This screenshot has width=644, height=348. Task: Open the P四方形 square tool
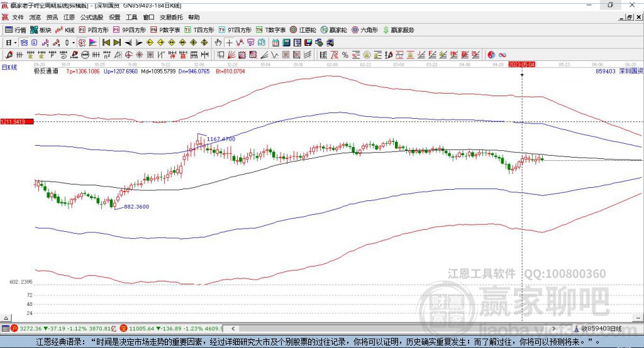point(94,30)
